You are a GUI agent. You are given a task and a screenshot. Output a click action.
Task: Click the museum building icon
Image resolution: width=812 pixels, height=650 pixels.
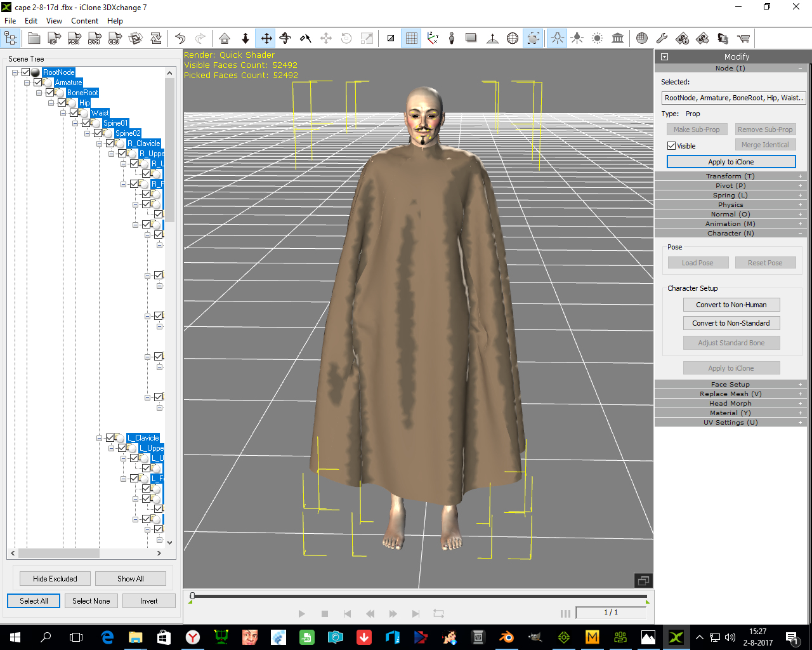618,39
